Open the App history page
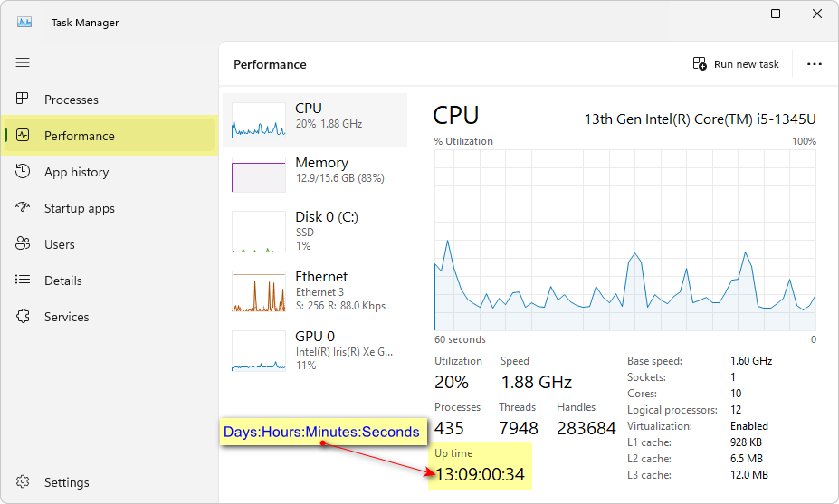 point(76,172)
